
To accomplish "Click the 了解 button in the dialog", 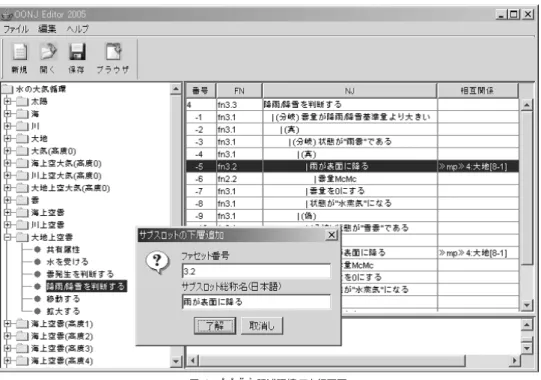I will pyautogui.click(x=215, y=326).
